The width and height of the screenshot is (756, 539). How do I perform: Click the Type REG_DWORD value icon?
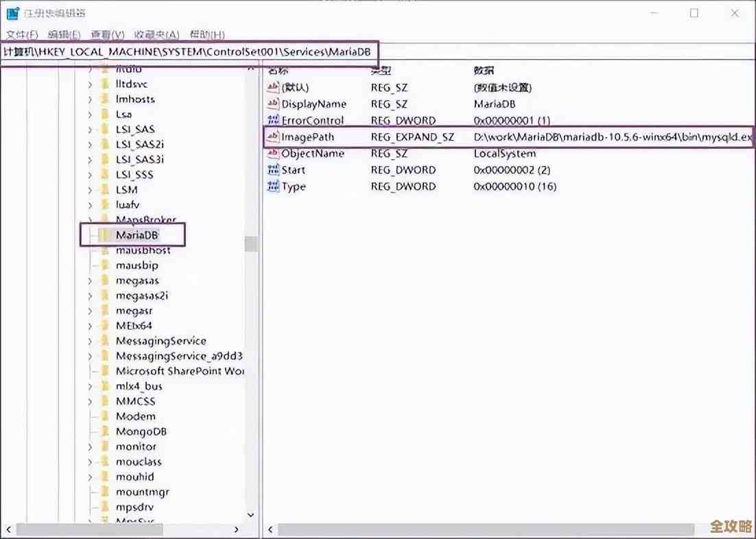click(274, 187)
